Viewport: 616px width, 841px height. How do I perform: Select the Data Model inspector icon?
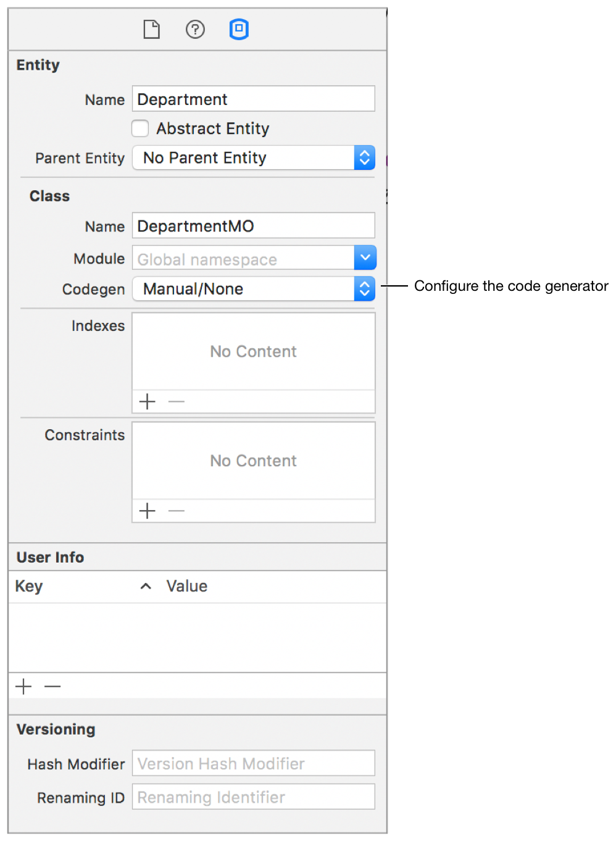coord(239,29)
